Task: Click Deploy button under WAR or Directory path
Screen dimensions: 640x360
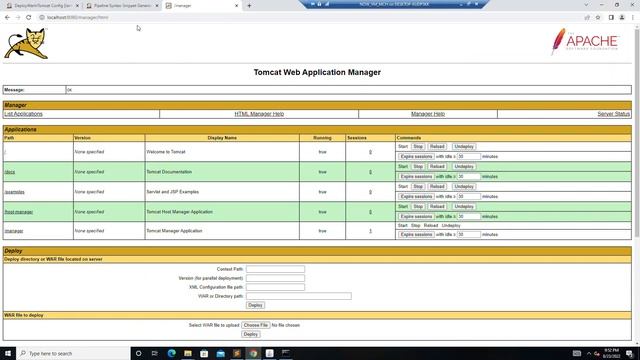Action: 255,305
